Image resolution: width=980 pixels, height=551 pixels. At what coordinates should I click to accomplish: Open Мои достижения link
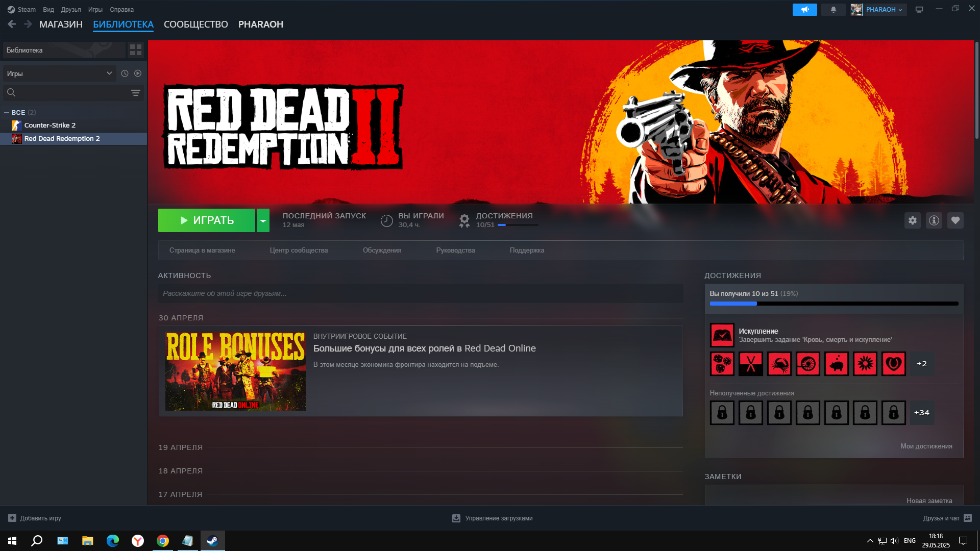926,446
